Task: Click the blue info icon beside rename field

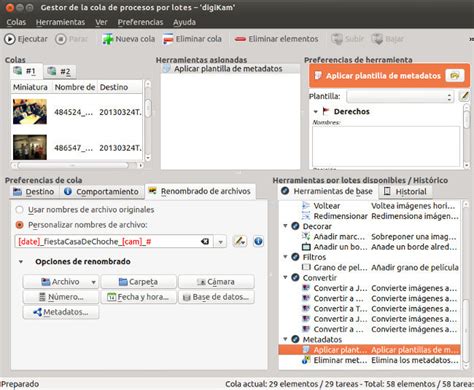Action: pos(258,241)
